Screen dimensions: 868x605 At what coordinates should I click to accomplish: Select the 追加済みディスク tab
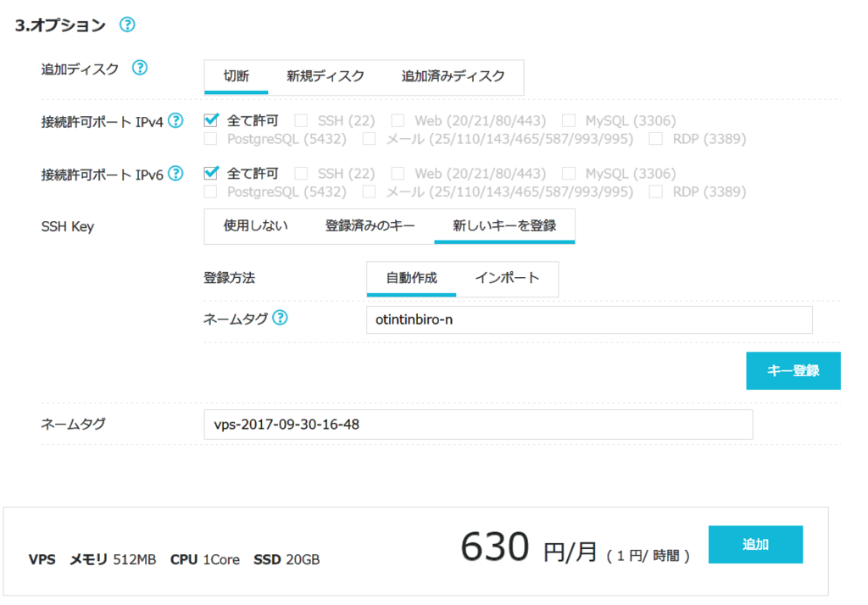453,76
